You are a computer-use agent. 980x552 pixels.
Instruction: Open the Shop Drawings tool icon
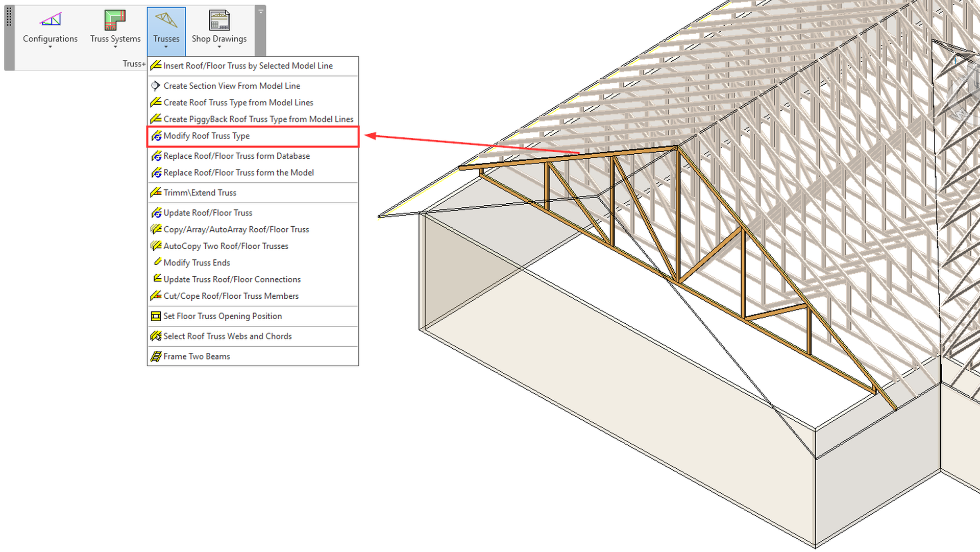point(219,20)
